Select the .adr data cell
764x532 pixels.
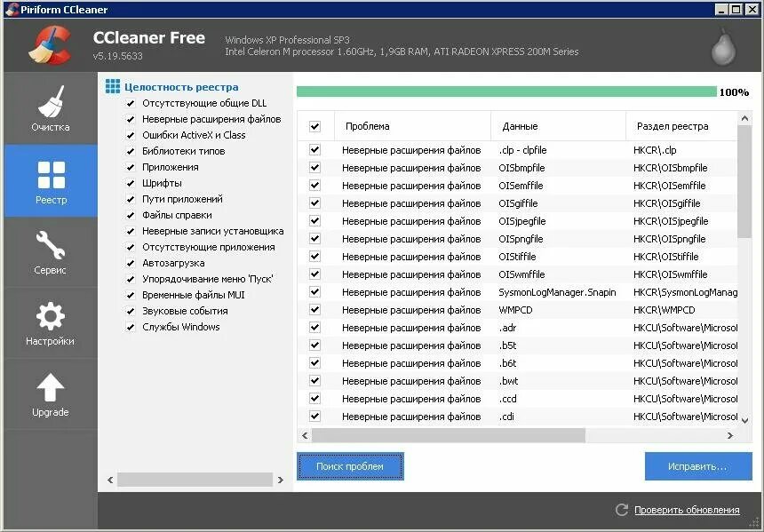[507, 328]
